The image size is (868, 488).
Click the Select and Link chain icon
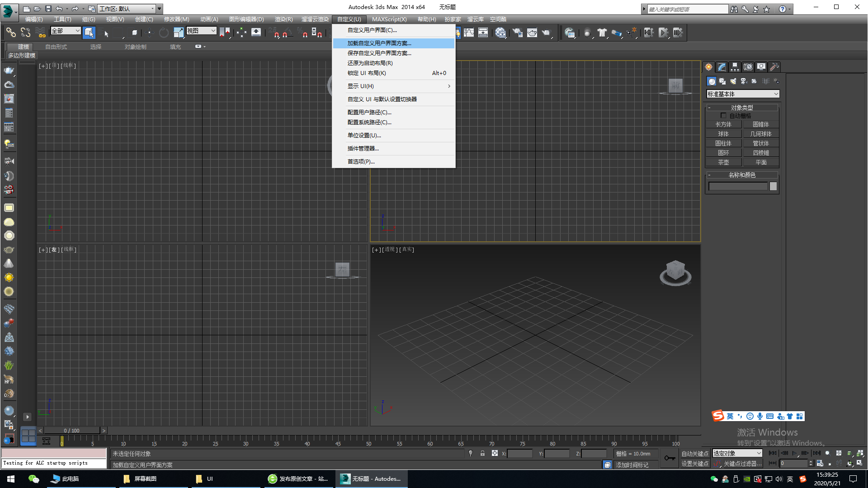[x=11, y=33]
